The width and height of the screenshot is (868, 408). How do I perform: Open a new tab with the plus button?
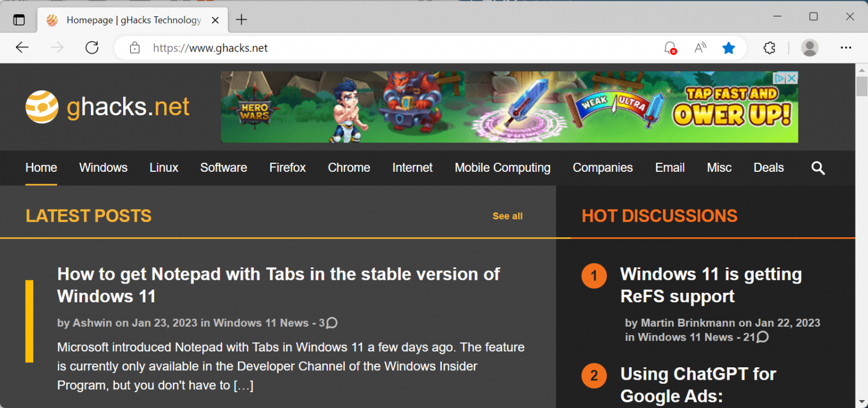click(x=241, y=20)
